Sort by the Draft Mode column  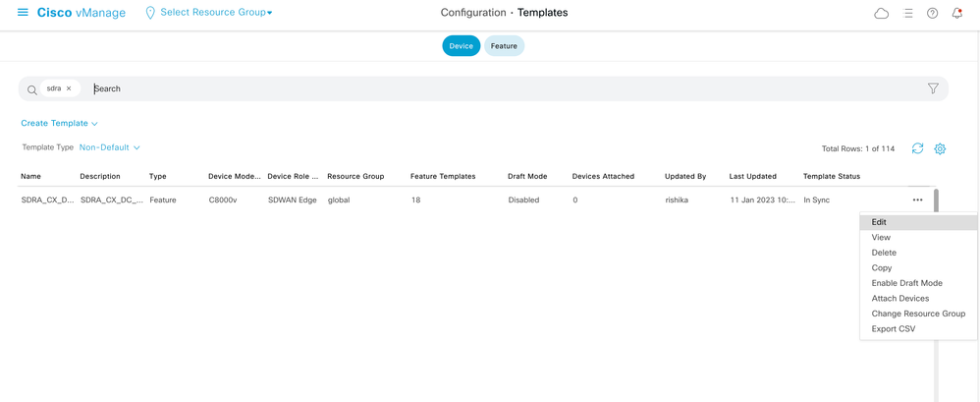point(527,176)
